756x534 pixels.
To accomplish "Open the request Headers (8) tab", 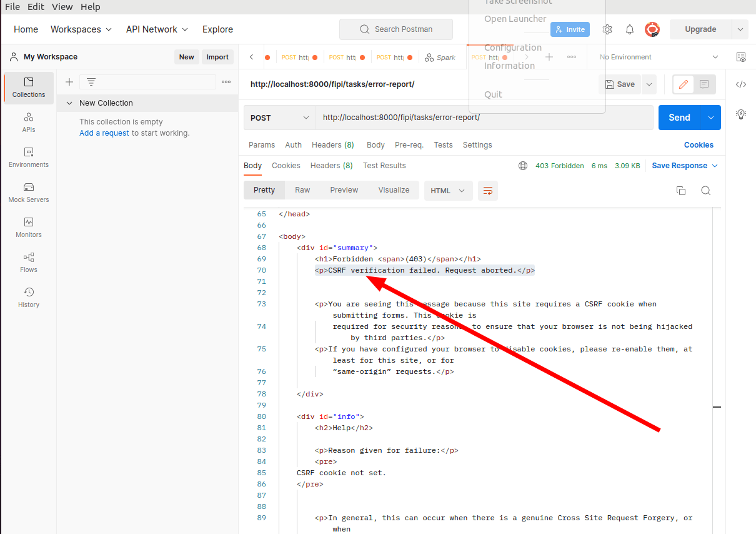I will click(x=333, y=145).
